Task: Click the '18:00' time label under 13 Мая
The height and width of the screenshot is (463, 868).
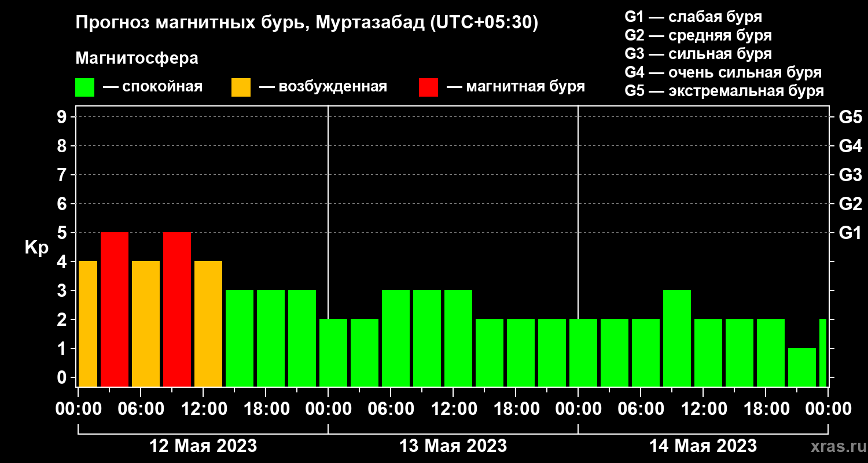Action: [516, 409]
